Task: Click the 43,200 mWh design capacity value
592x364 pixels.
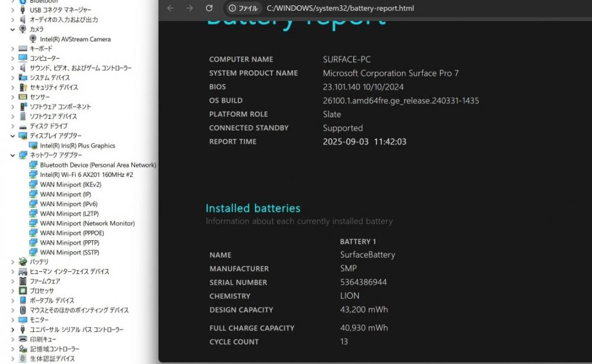Action: tap(364, 310)
